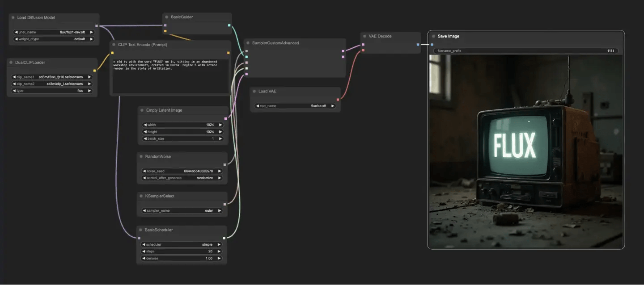The image size is (644, 285).
Task: Select previous sampler_name with its left arrow
Action: point(144,210)
